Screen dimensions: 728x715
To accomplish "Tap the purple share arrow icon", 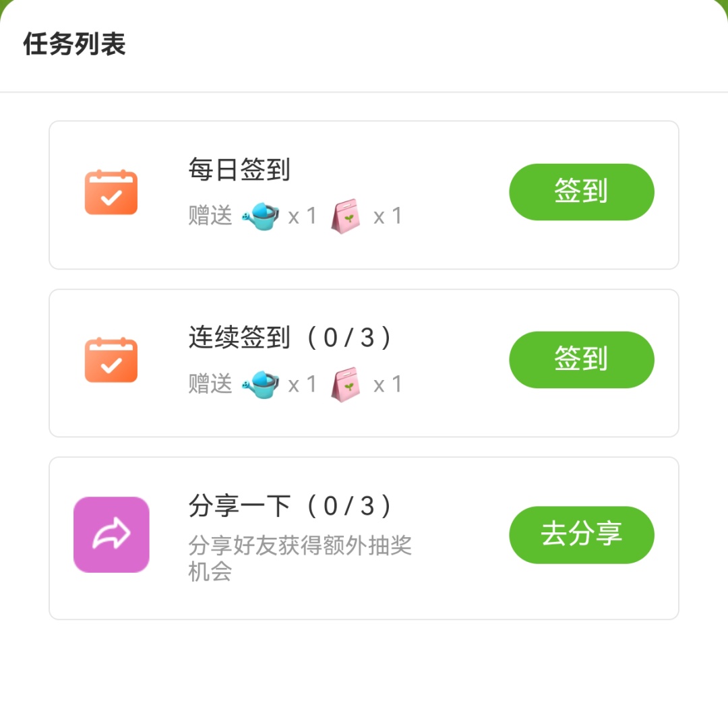I will pos(111,535).
